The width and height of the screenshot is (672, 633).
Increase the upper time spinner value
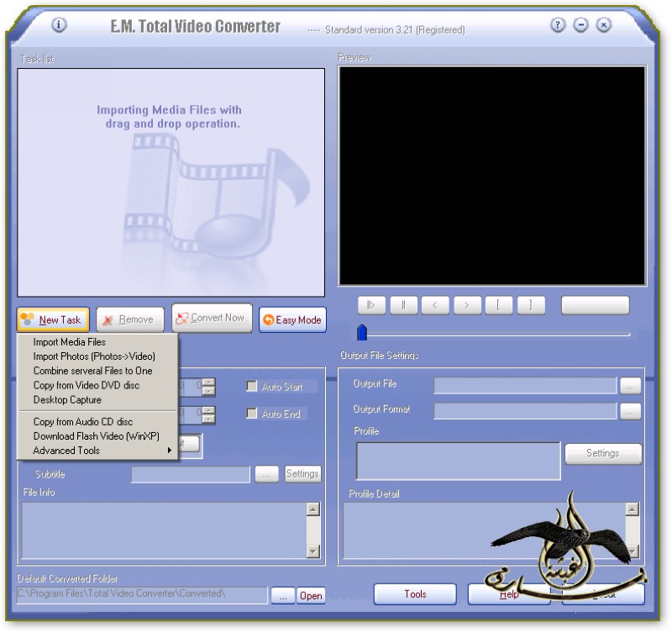(x=208, y=382)
